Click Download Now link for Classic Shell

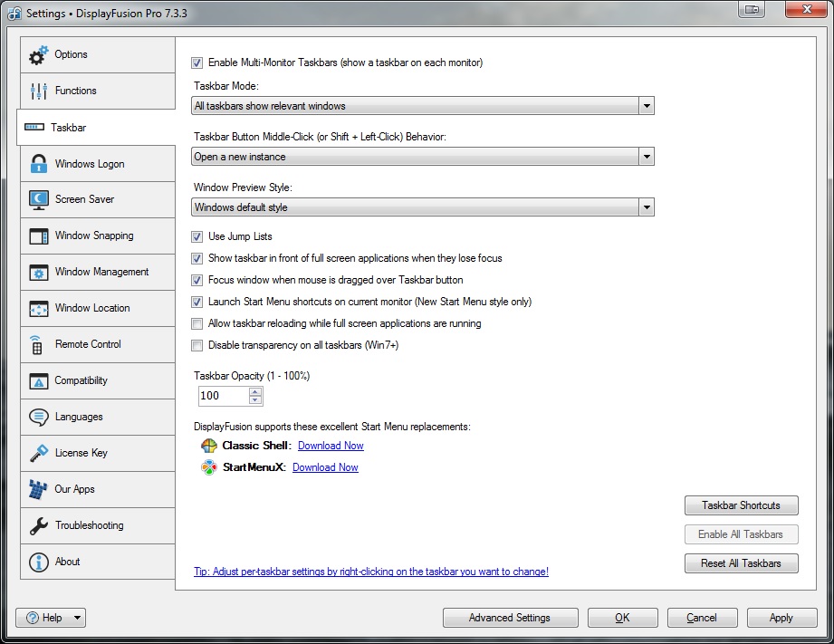click(x=331, y=446)
